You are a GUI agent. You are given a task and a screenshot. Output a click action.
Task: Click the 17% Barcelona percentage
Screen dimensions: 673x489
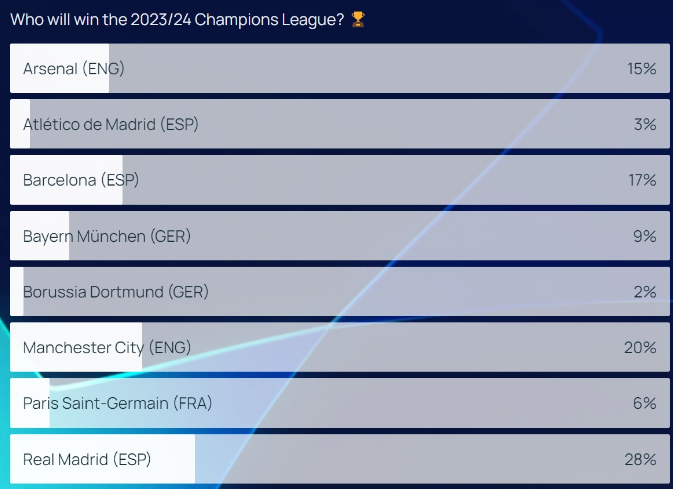pyautogui.click(x=642, y=180)
